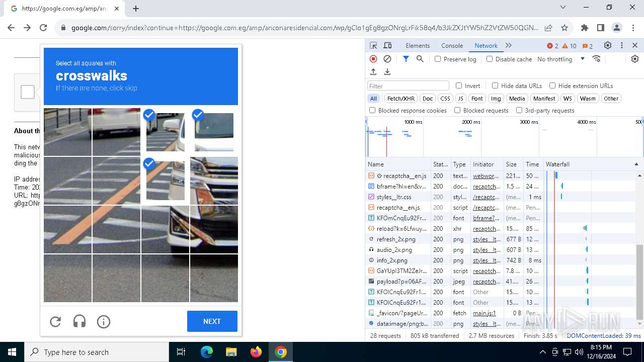Import HAR file upload icon
This screenshot has width=644, height=362.
pyautogui.click(x=373, y=72)
